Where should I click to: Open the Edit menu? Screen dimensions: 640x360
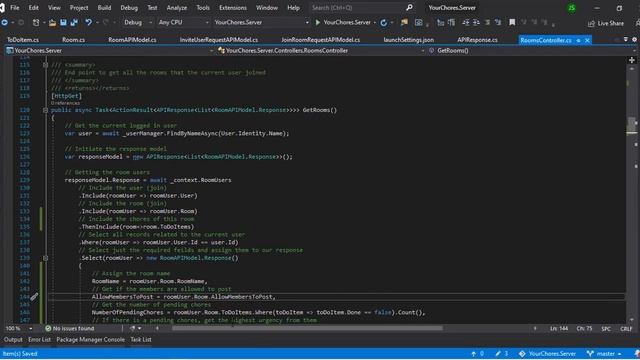pyautogui.click(x=33, y=8)
